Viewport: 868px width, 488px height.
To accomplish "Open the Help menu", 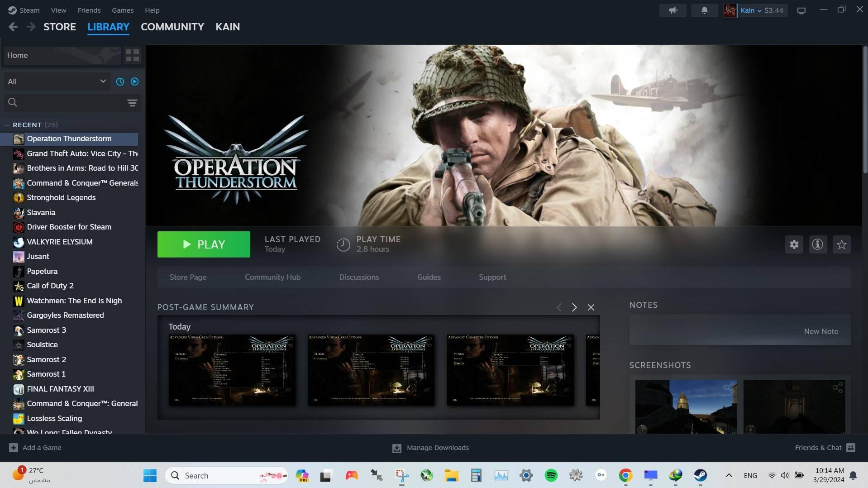I will pos(152,10).
